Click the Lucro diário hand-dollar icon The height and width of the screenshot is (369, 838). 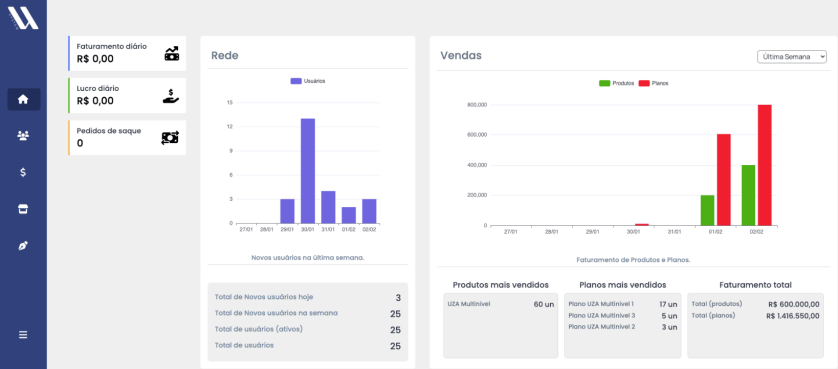point(171,96)
